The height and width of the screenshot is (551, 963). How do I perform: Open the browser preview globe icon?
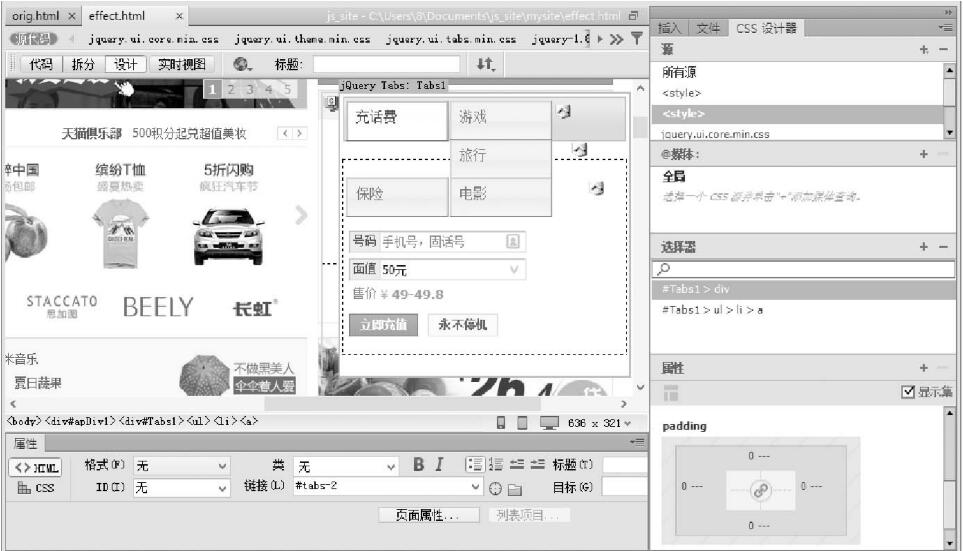click(x=242, y=64)
